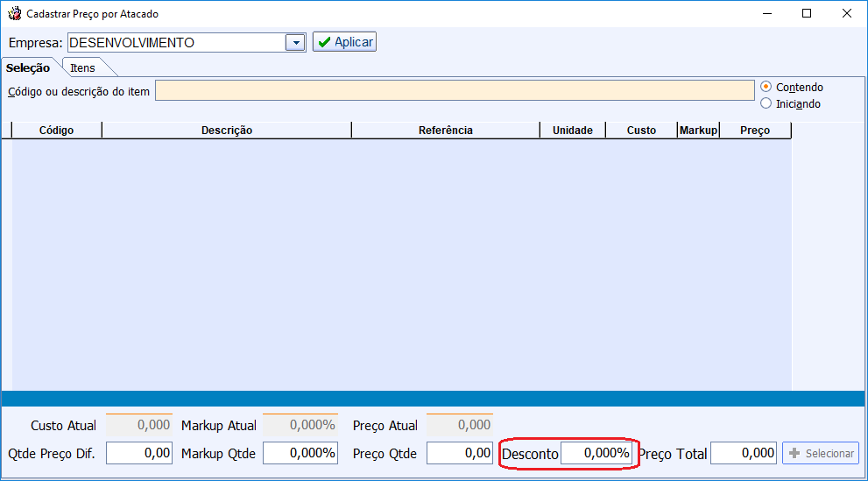This screenshot has width=868, height=481.
Task: Click the Markup Qtde percentage field
Action: point(300,453)
